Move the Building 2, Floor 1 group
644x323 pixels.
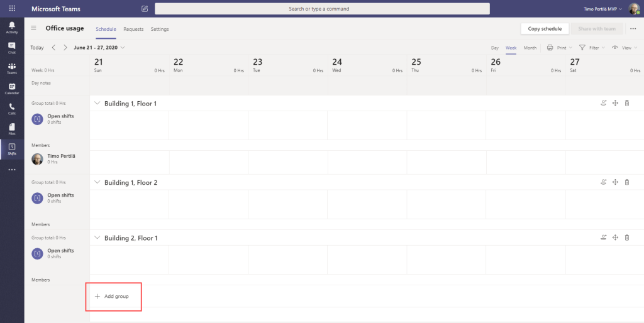click(615, 238)
